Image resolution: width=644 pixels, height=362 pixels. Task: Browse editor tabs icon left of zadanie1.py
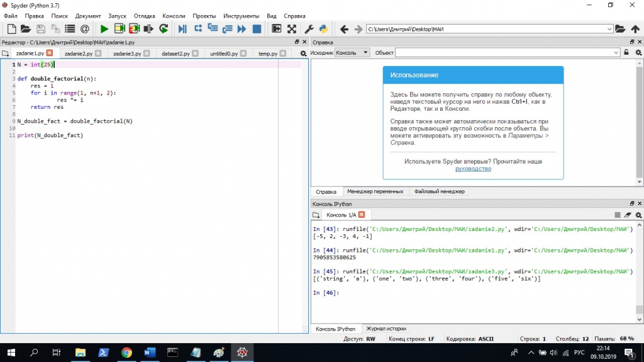pos(5,54)
